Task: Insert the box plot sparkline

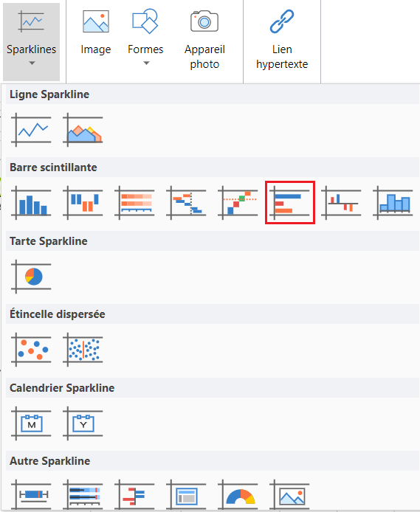Action: point(31,495)
